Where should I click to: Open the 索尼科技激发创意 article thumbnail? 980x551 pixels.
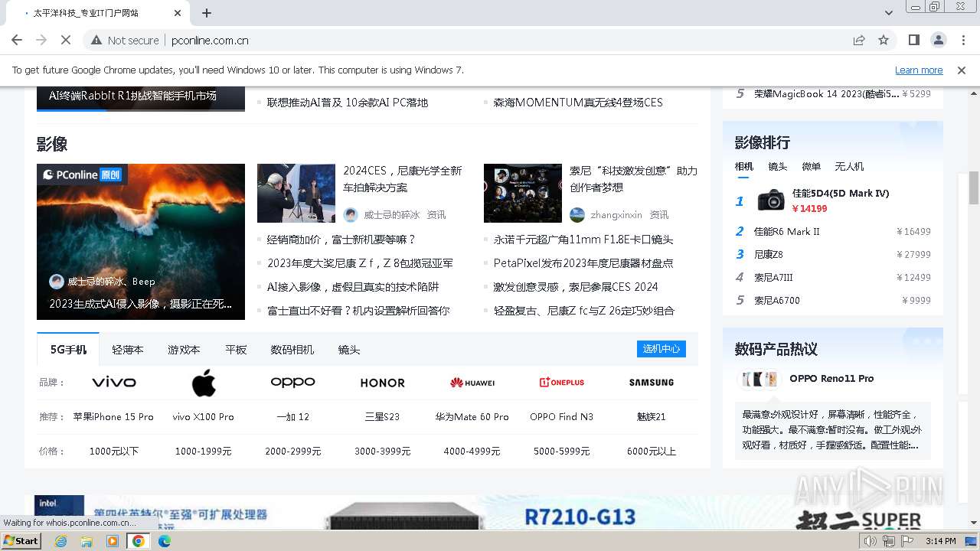tap(523, 193)
